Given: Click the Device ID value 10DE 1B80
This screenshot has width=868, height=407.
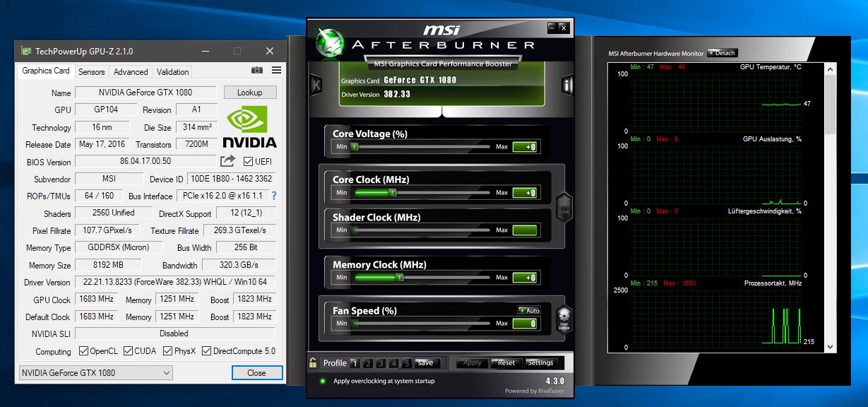Looking at the screenshot, I should pyautogui.click(x=231, y=179).
